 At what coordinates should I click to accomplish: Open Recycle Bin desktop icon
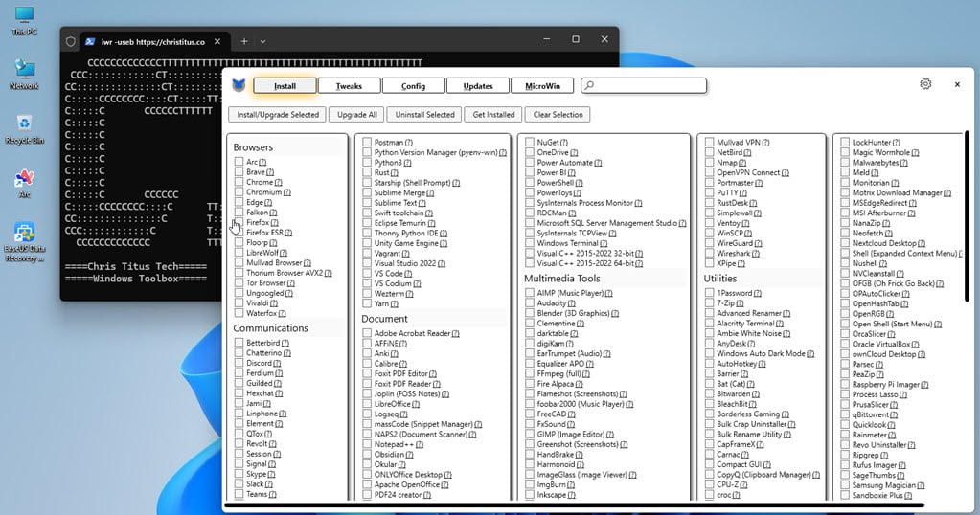point(24,128)
